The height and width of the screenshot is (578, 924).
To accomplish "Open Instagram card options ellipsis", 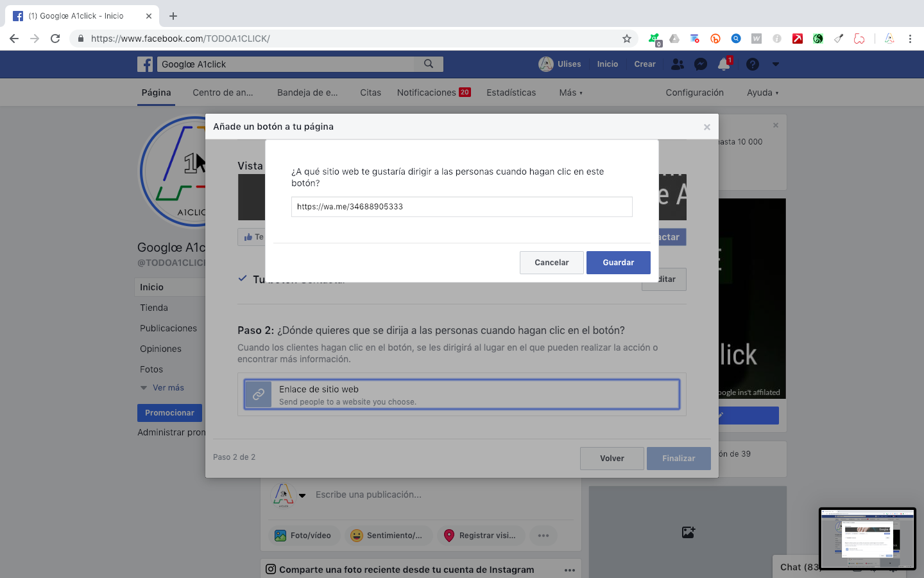I will [x=570, y=570].
